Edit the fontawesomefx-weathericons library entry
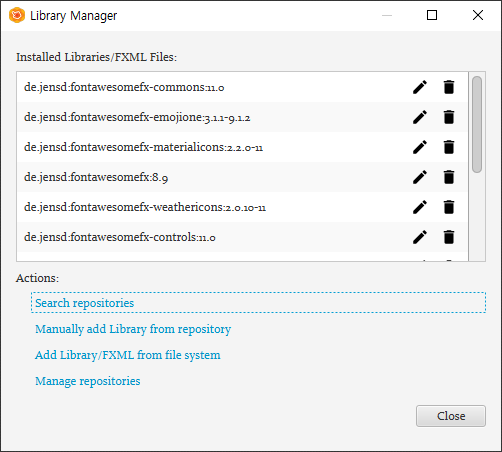502x452 pixels. (x=420, y=207)
